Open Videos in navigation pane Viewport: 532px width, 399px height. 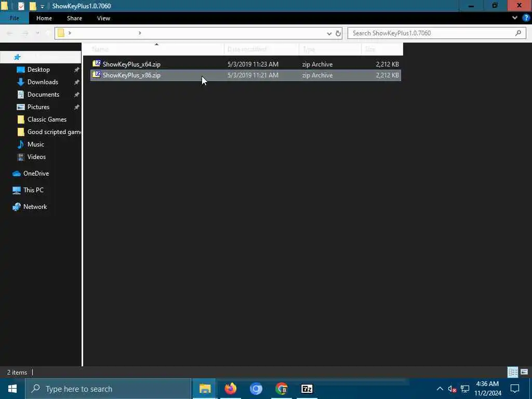click(x=36, y=157)
